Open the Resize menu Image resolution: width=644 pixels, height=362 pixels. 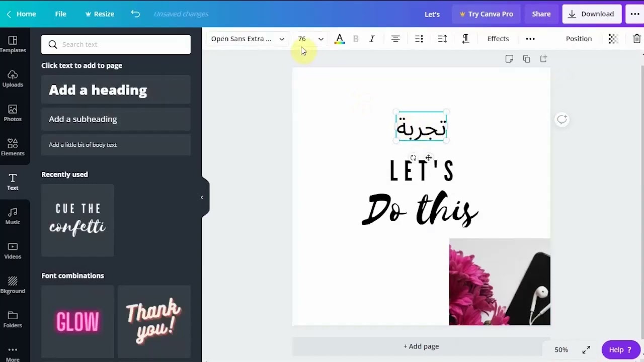[100, 14]
